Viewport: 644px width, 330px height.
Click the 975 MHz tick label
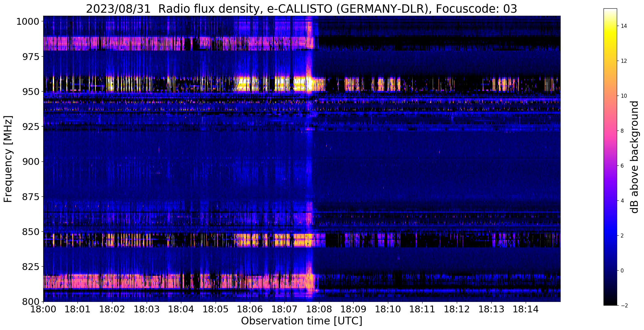point(30,57)
